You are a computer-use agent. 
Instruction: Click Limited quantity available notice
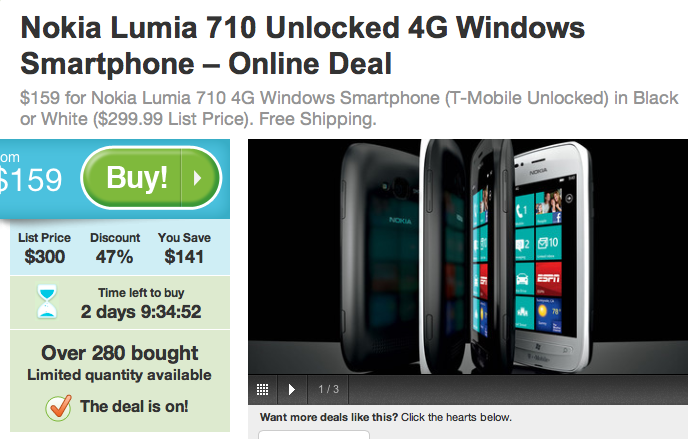pos(119,375)
